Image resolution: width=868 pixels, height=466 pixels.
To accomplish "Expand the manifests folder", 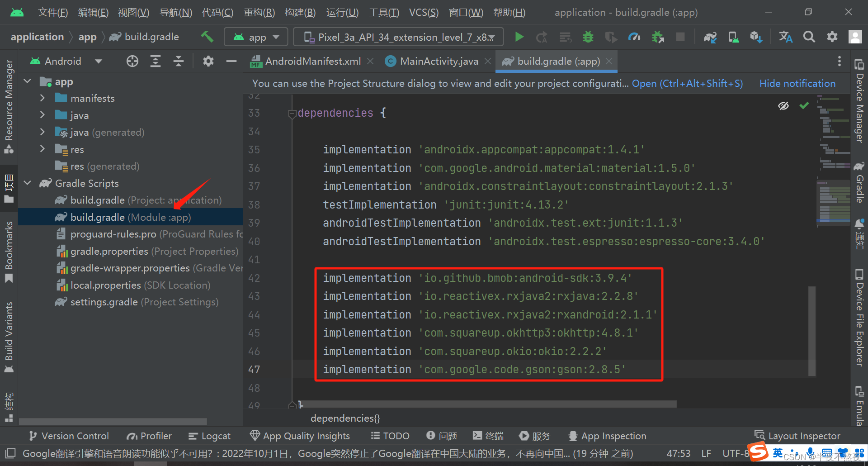I will (42, 98).
